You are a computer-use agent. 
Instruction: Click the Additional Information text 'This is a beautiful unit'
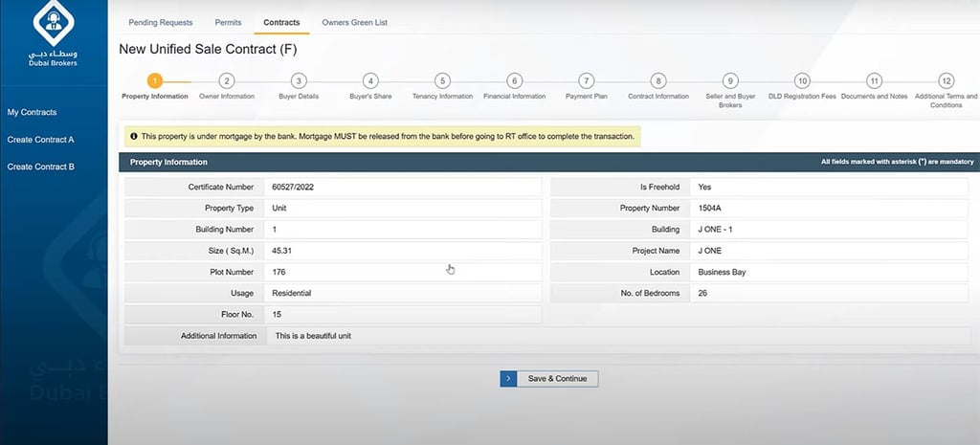(x=313, y=336)
